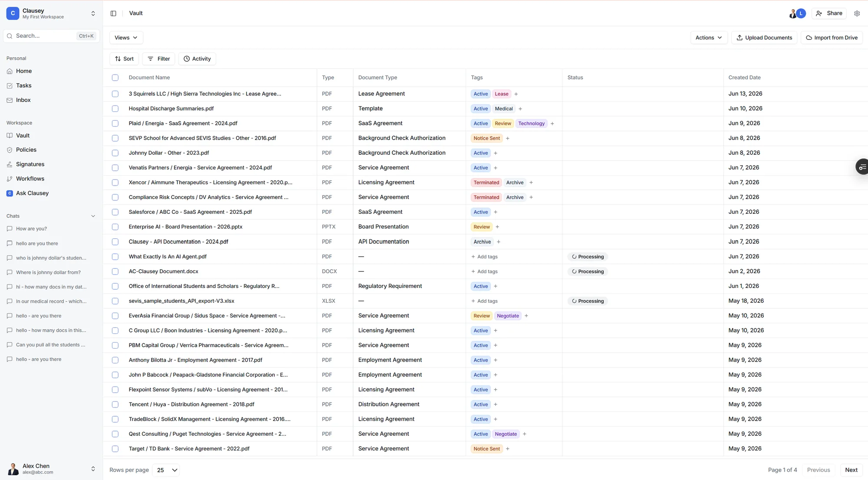The height and width of the screenshot is (480, 868).
Task: Toggle the sidebar panel icon
Action: click(x=113, y=13)
